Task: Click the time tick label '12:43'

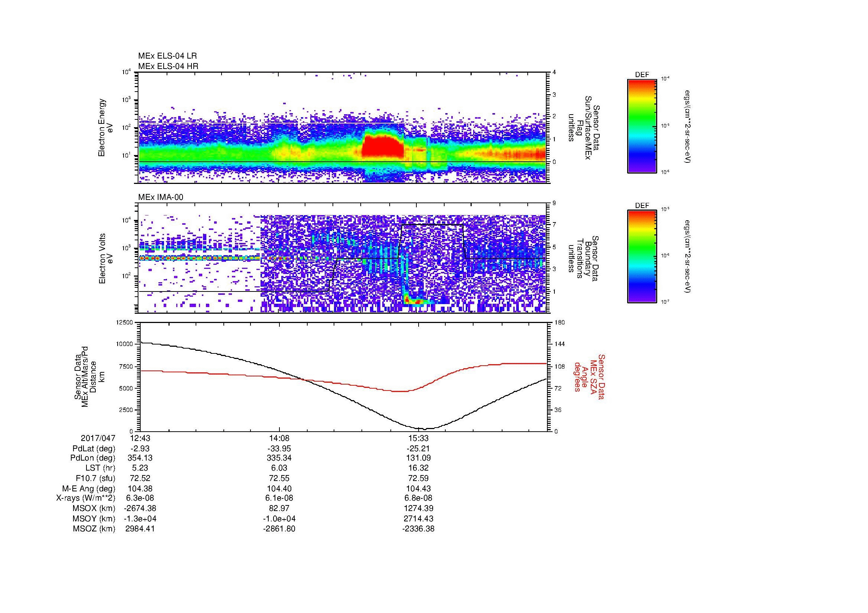Action: click(140, 438)
